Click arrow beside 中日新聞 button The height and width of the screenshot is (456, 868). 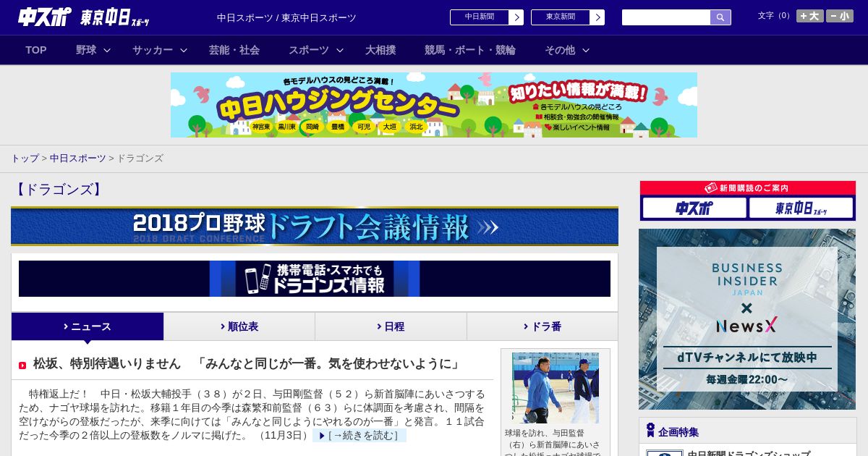pos(516,17)
